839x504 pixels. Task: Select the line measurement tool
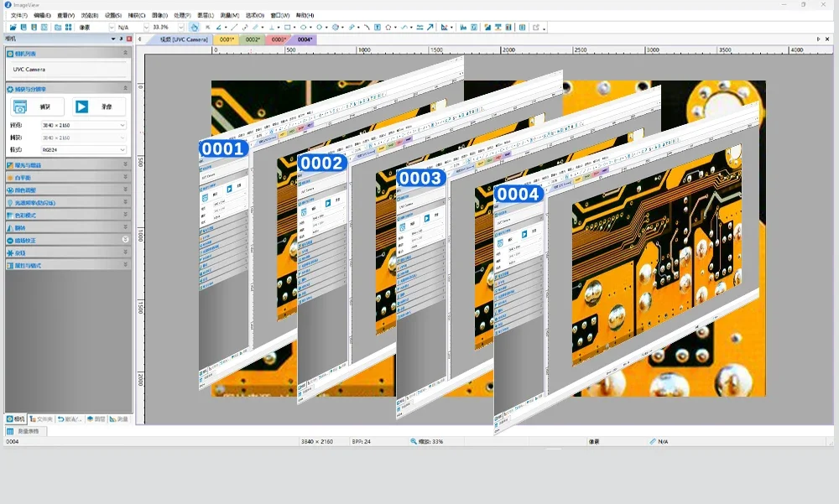pos(234,28)
